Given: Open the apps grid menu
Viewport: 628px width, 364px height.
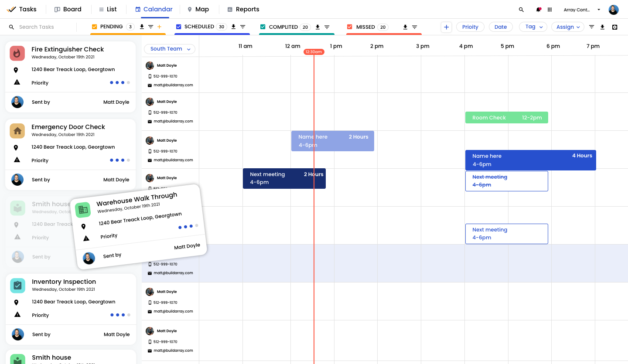Looking at the screenshot, I should coord(549,10).
